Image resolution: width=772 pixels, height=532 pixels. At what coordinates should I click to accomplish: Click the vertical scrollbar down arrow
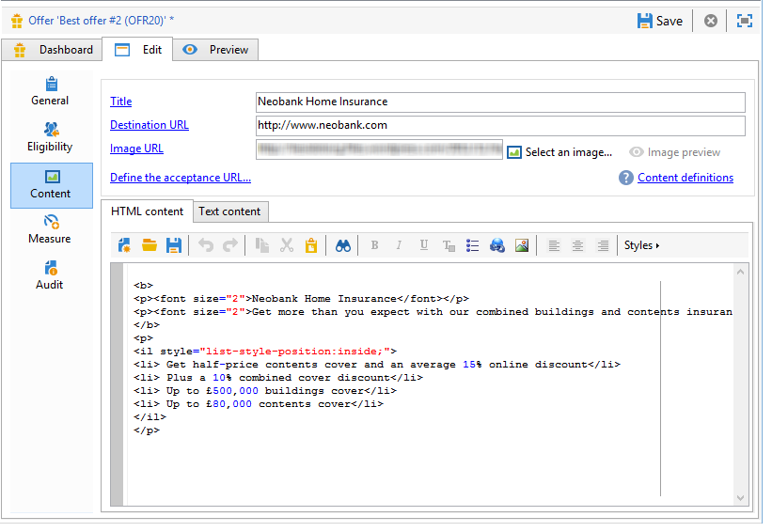(x=741, y=497)
